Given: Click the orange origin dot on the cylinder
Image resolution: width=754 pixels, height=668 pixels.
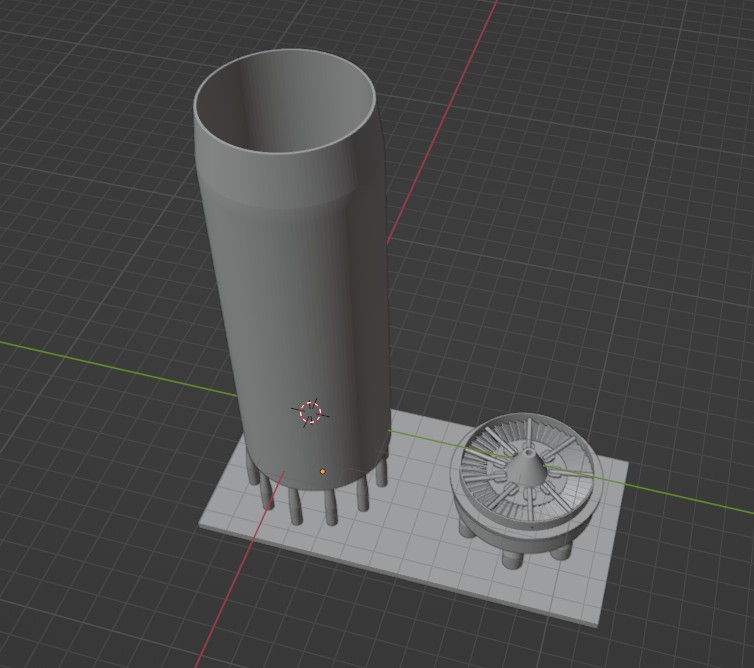Looking at the screenshot, I should click(x=323, y=472).
